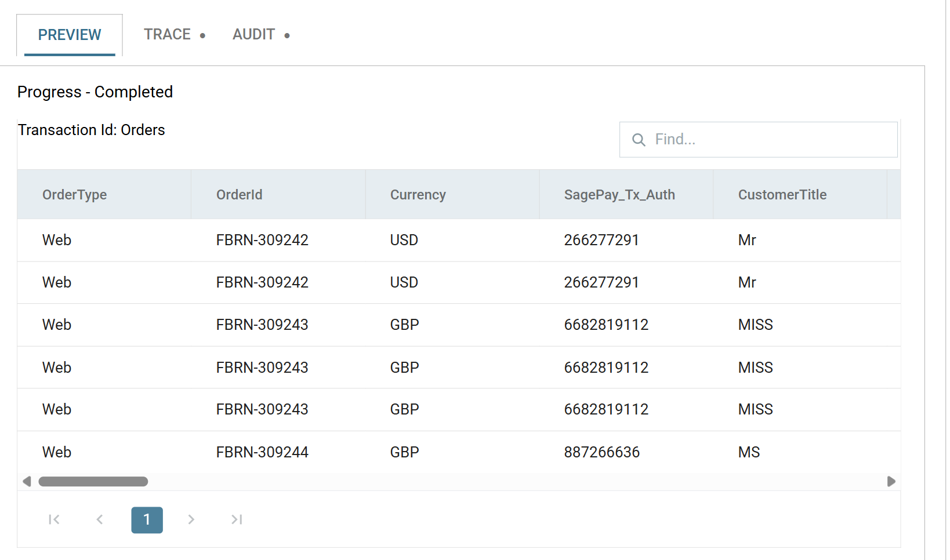Click the 'Transaction Id: Orders' label
This screenshot has height=560, width=950.
coord(92,130)
